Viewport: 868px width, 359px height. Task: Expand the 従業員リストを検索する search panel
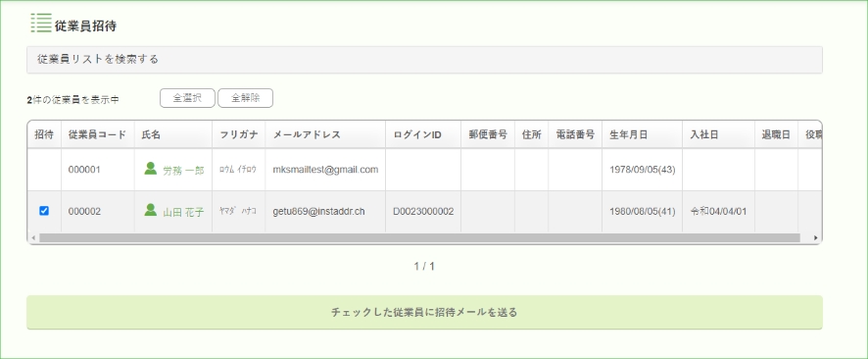pos(424,59)
